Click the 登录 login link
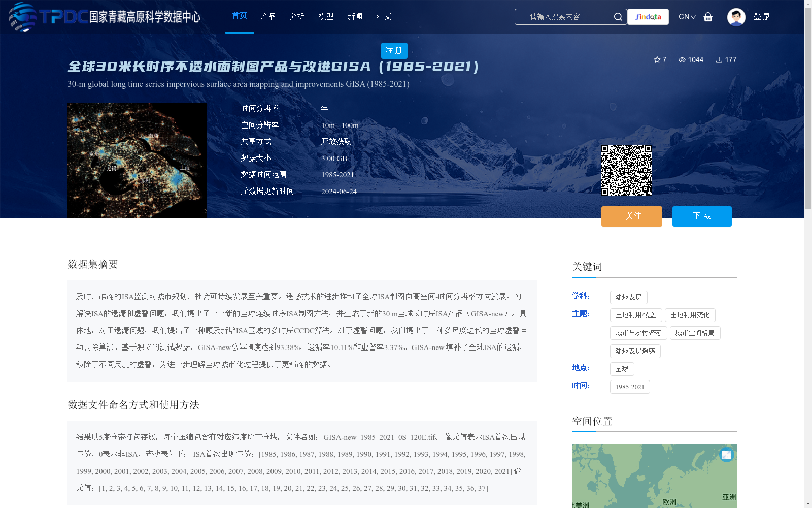812x508 pixels. coord(762,16)
